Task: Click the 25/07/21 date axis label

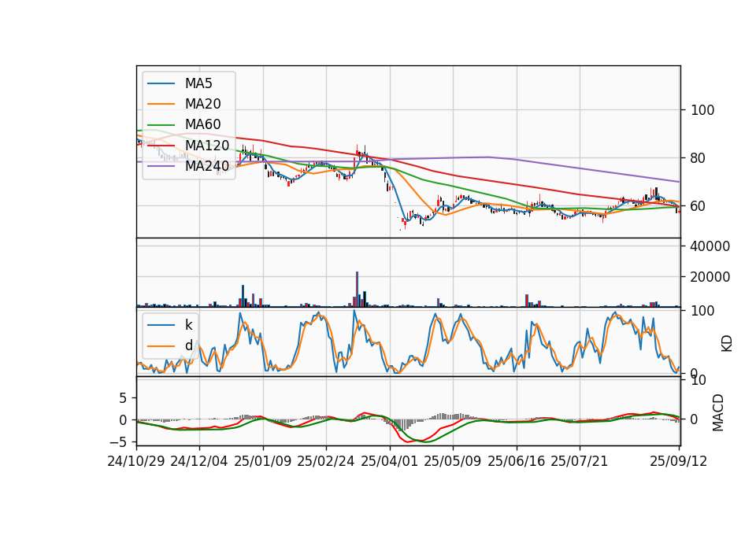Action: [x=580, y=461]
